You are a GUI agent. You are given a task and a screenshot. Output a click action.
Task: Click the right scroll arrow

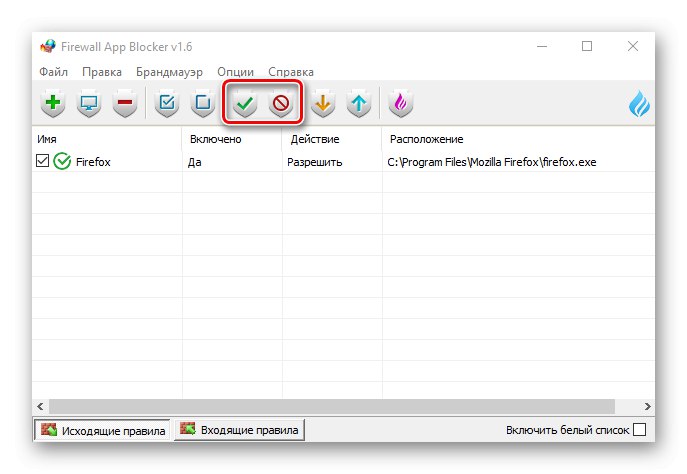pos(648,406)
